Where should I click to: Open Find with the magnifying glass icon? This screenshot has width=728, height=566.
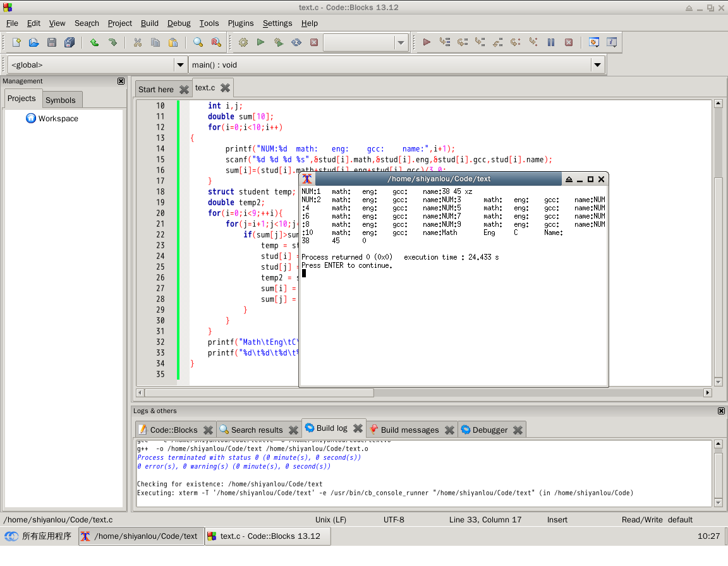coord(198,42)
